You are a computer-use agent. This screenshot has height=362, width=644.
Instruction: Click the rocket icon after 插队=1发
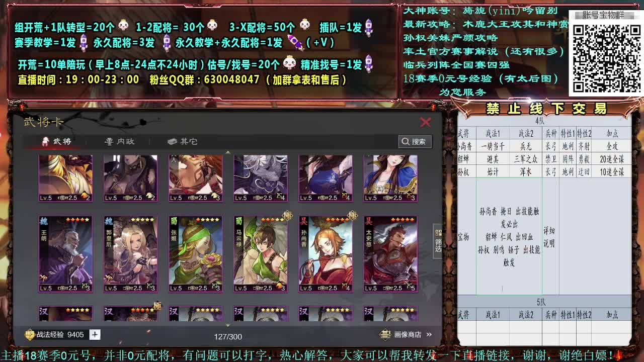tap(369, 27)
